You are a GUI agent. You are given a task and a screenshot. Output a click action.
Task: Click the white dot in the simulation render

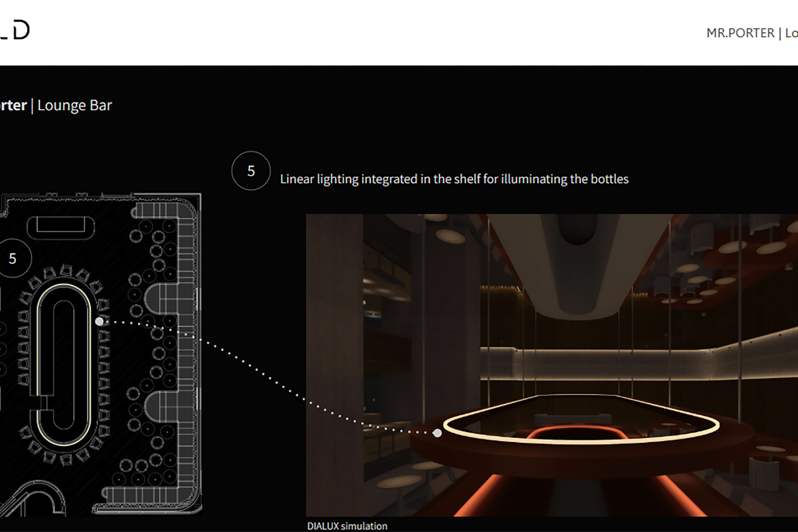tap(437, 433)
